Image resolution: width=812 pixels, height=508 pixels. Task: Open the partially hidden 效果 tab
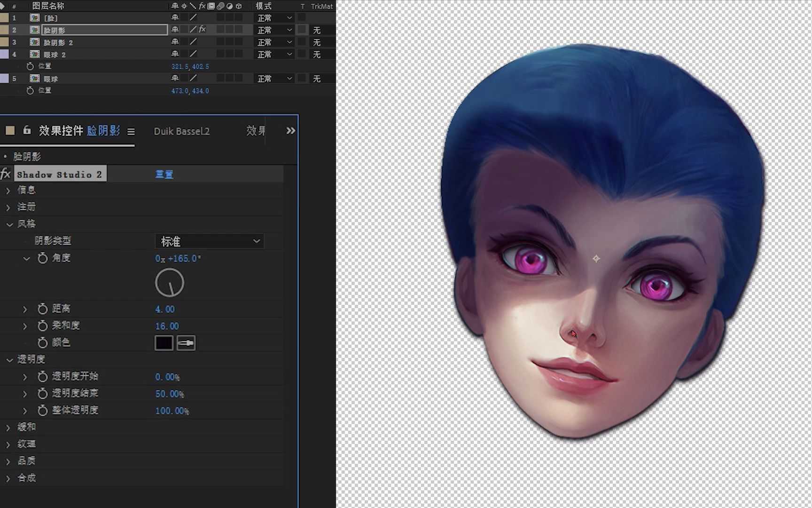click(x=256, y=131)
